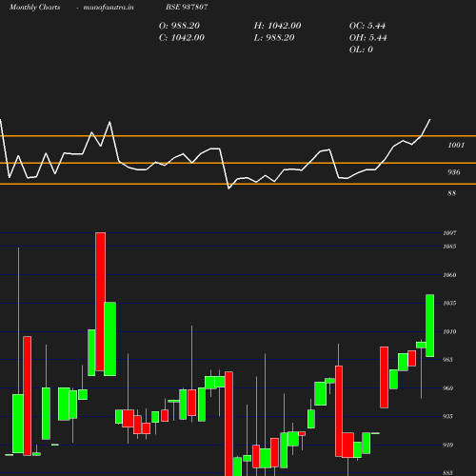The image size is (476, 476).
Task: Select the 935 price axis label
Action: [x=447, y=416]
